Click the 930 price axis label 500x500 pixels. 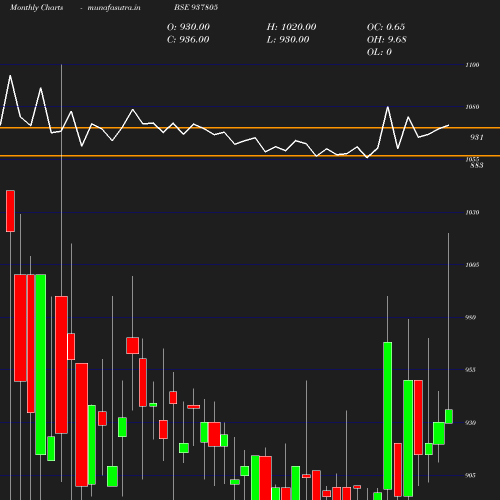[x=470, y=423]
